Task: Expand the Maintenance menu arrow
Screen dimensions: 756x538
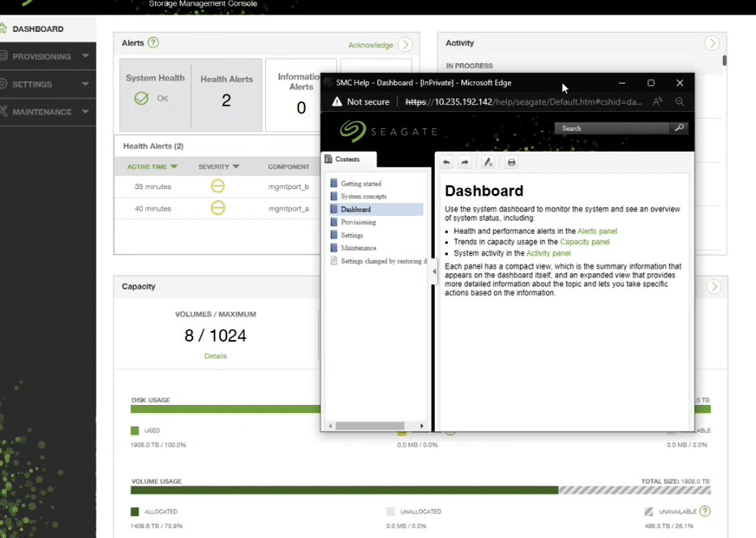Action: pyautogui.click(x=85, y=111)
